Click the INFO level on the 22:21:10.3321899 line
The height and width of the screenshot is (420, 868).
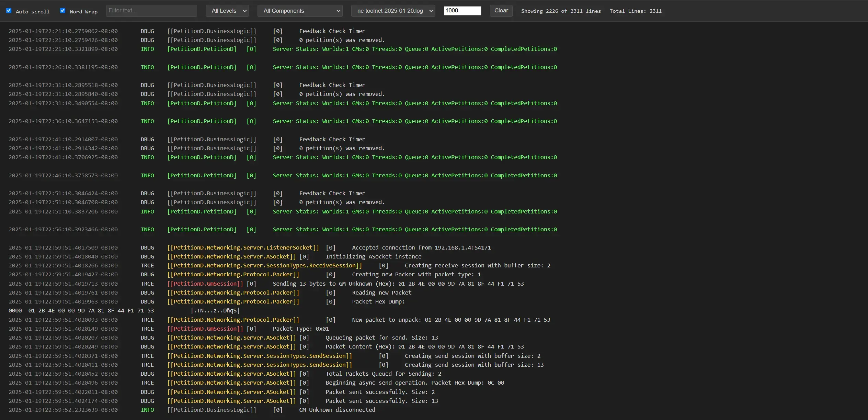[147, 49]
